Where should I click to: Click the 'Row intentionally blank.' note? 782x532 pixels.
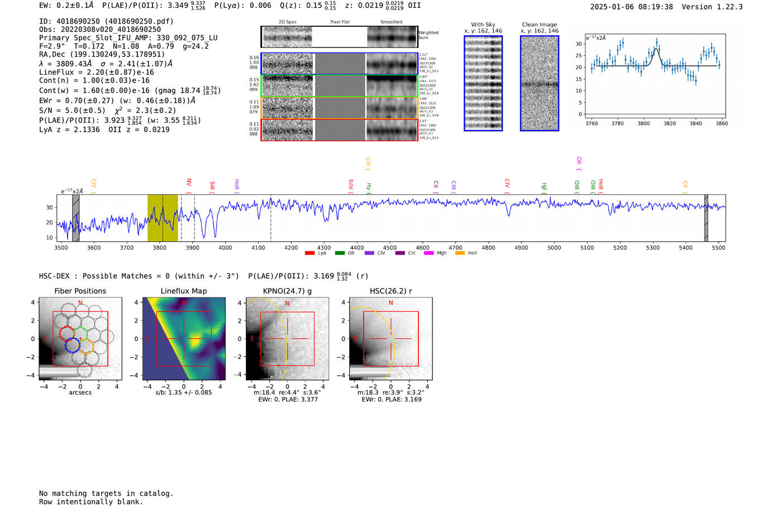91,502
